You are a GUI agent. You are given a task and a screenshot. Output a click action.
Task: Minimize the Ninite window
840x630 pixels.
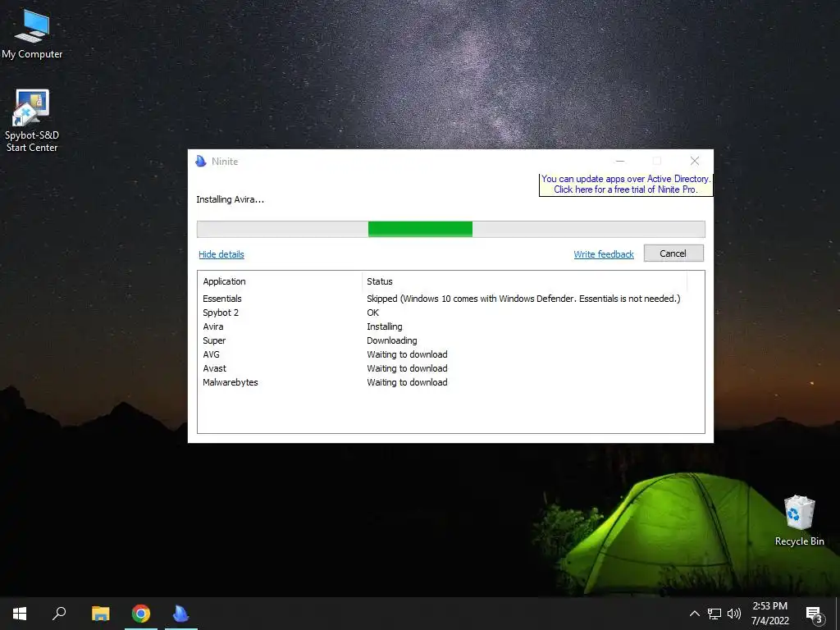coord(620,161)
